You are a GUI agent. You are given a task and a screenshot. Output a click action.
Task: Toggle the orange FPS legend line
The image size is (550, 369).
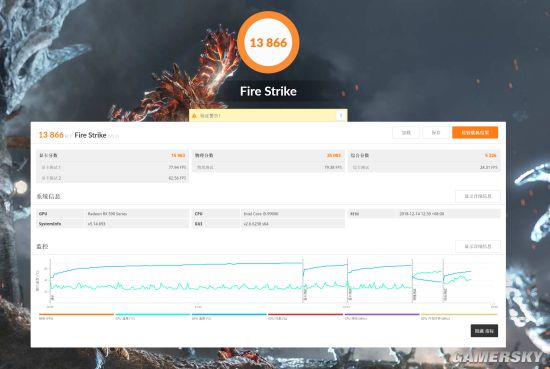click(76, 315)
